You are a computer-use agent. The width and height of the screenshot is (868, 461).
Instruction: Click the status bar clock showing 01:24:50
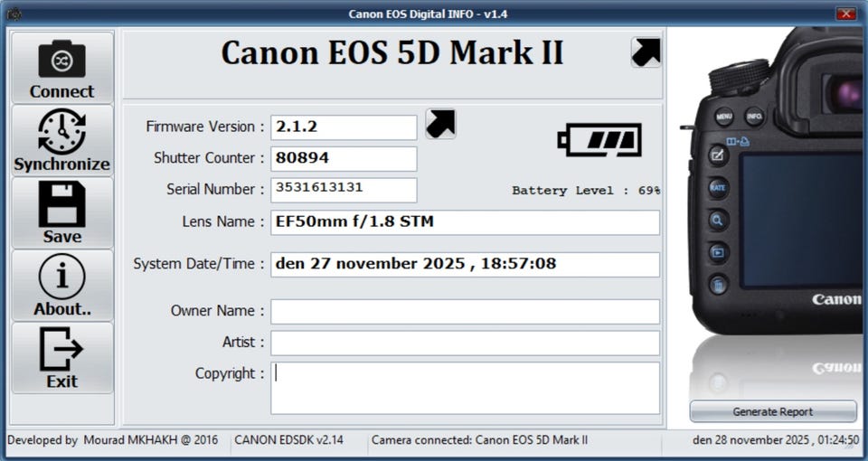[776, 440]
